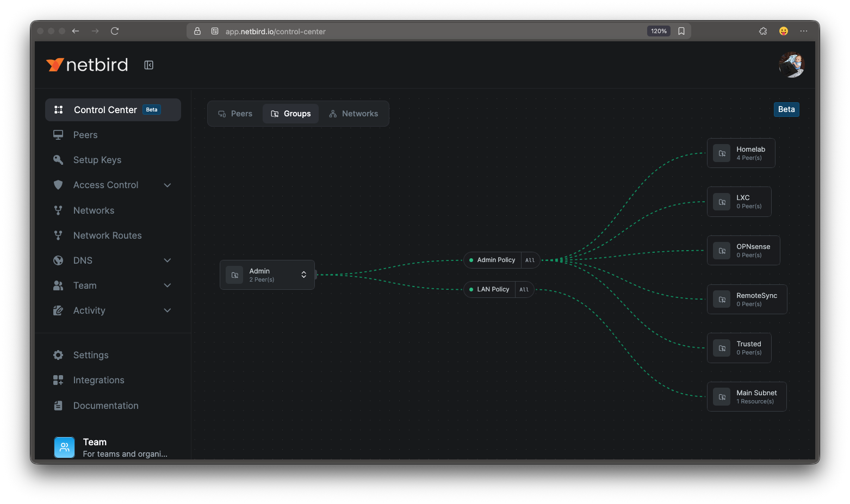Expand the DNS sidebar section
Screen dimensions: 850x504
(167, 260)
